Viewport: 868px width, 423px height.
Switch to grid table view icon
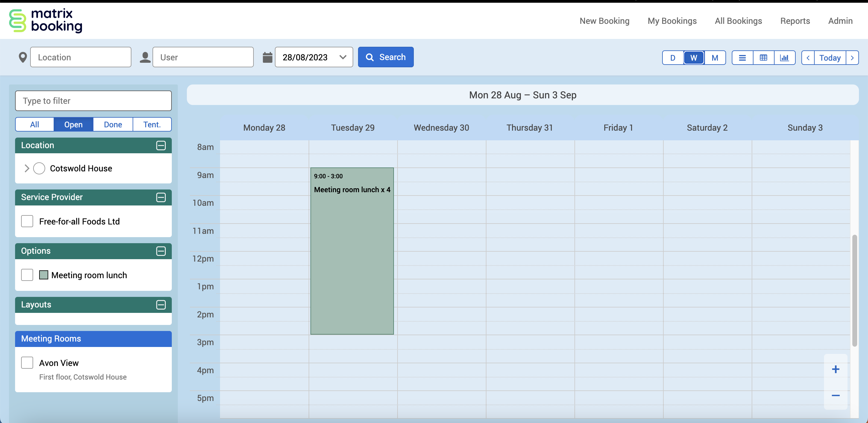pyautogui.click(x=763, y=58)
